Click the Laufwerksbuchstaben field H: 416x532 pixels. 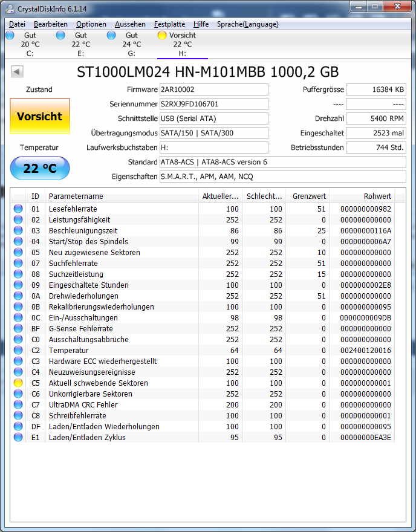click(x=214, y=148)
